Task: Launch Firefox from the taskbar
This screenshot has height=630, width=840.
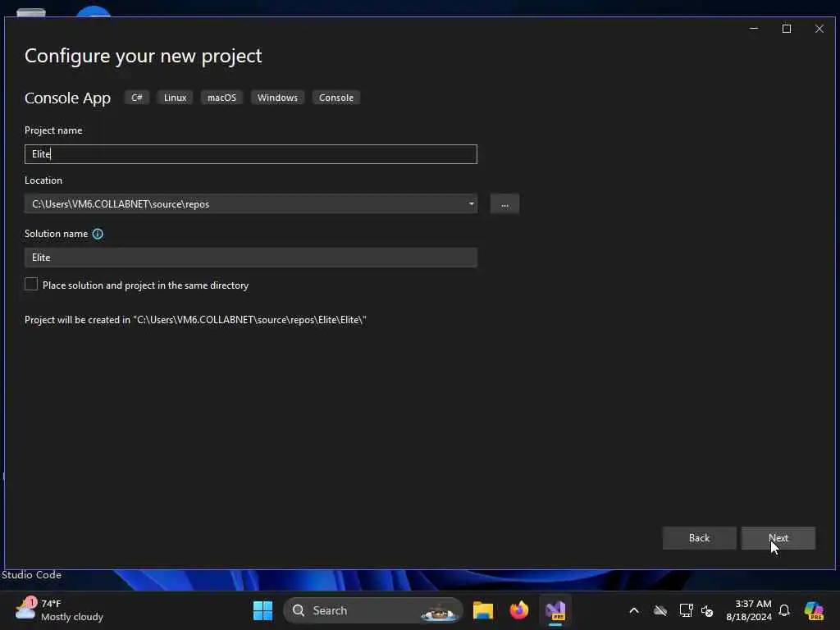Action: click(518, 610)
